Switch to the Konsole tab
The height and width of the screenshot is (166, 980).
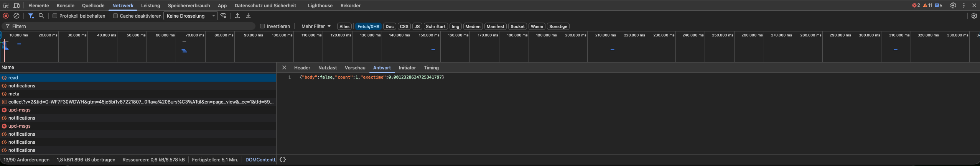pyautogui.click(x=66, y=5)
